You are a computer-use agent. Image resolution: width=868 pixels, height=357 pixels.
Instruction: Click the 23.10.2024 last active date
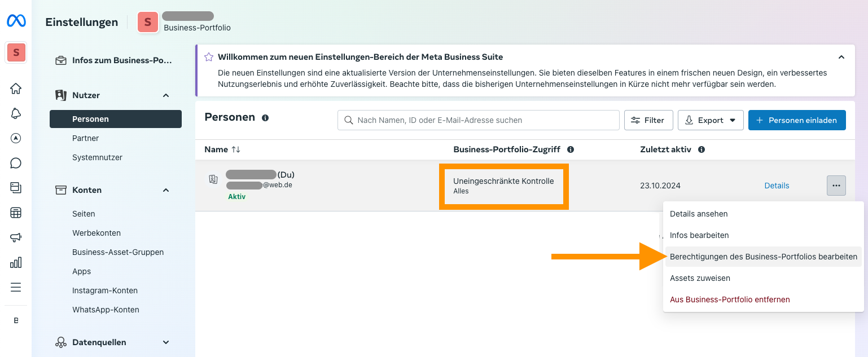(x=660, y=186)
